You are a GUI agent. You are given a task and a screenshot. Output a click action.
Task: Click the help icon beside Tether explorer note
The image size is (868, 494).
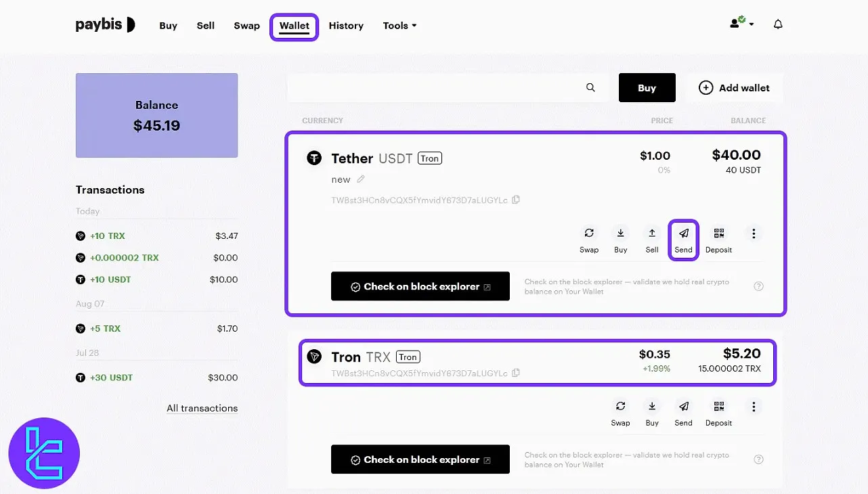click(x=758, y=286)
